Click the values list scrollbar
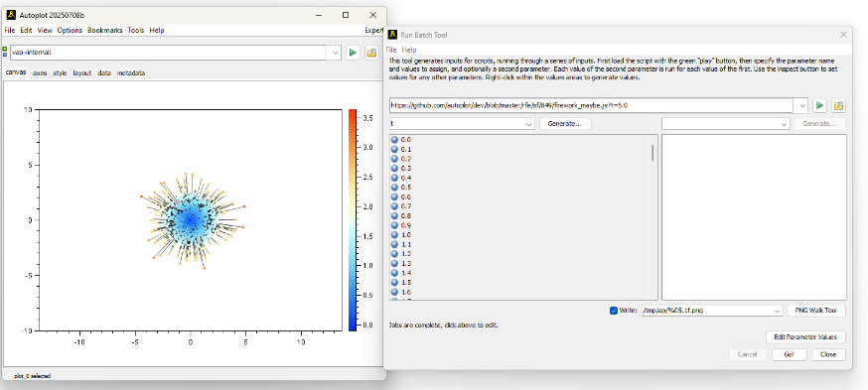 click(x=652, y=153)
